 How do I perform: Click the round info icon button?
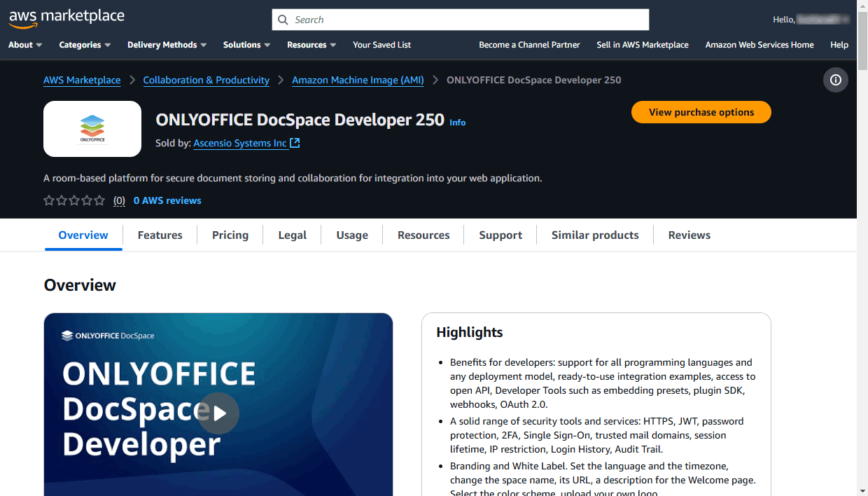tap(835, 80)
